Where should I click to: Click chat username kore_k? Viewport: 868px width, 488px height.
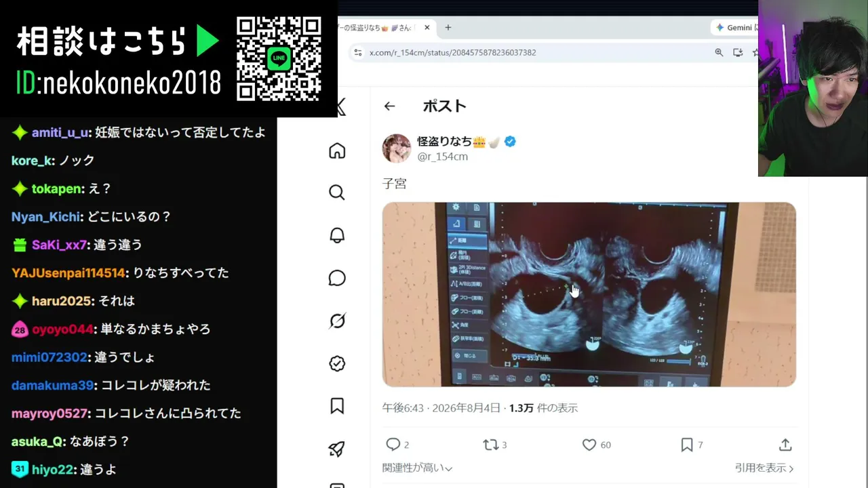pyautogui.click(x=31, y=161)
